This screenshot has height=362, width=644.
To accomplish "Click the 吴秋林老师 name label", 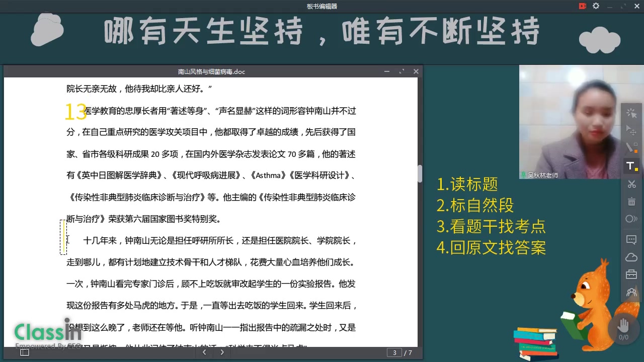I will point(542,175).
